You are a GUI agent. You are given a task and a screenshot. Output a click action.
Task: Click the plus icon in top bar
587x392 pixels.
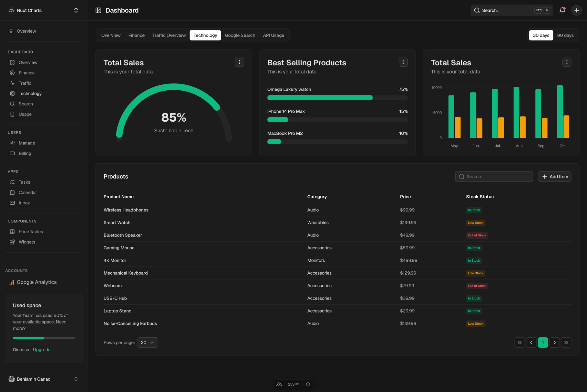click(576, 10)
